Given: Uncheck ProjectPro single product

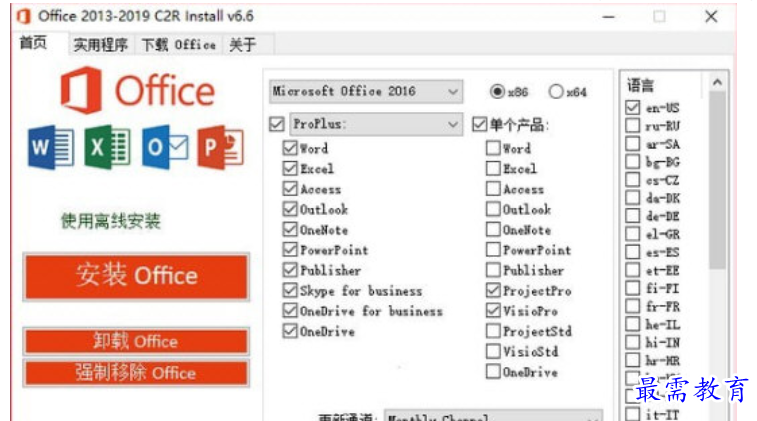Looking at the screenshot, I should [x=493, y=290].
